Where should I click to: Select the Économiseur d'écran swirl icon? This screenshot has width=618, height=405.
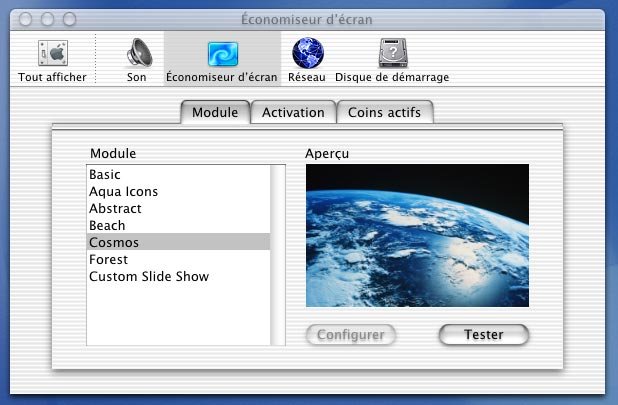(x=223, y=54)
